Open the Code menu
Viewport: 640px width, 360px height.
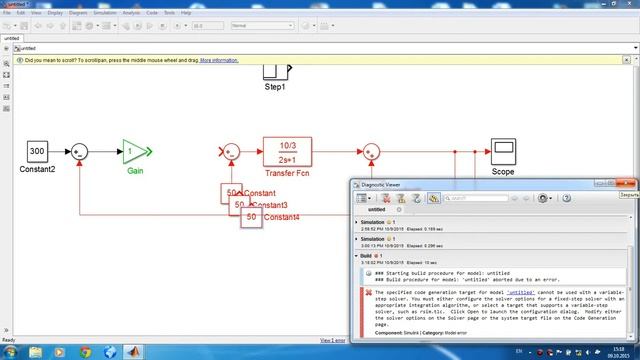(x=152, y=13)
